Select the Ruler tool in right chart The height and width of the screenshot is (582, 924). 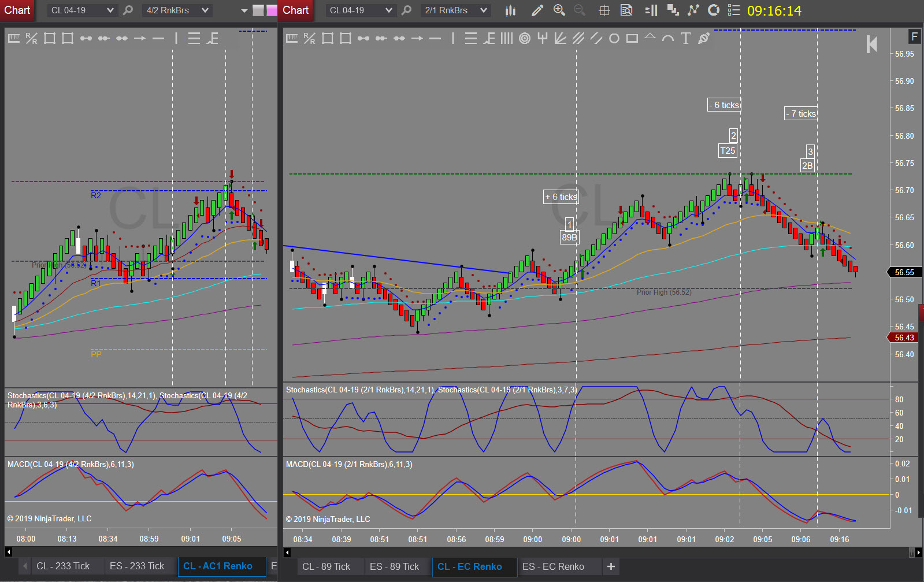tap(292, 39)
